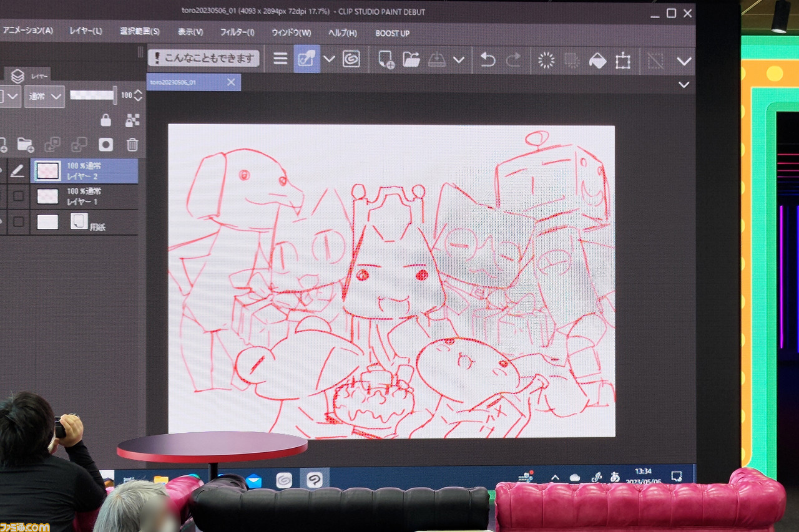Open the フィルター(I) menu
Viewport: 799px width, 532px height.
click(x=237, y=32)
